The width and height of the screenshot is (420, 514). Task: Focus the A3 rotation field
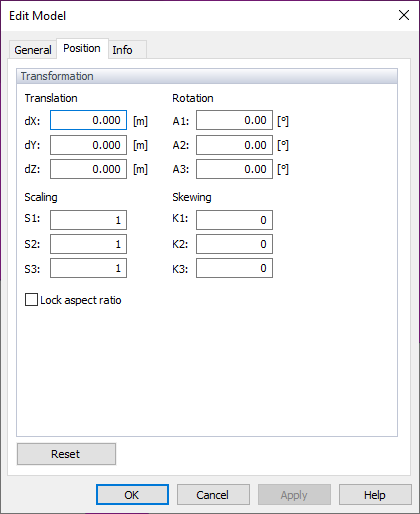click(234, 169)
